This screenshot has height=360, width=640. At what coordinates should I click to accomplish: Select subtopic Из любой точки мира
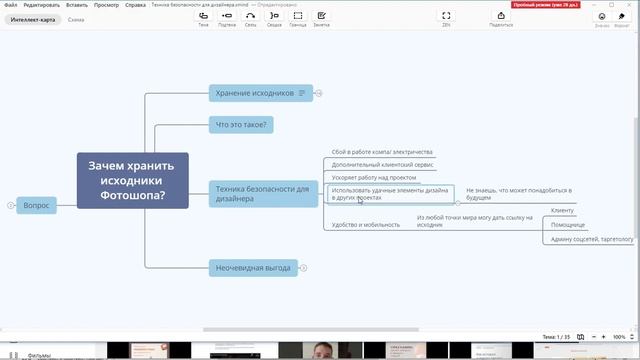475,221
